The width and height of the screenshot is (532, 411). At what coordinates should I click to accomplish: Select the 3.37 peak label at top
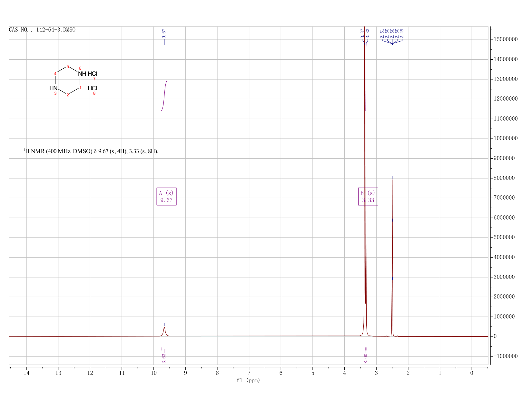pos(362,34)
